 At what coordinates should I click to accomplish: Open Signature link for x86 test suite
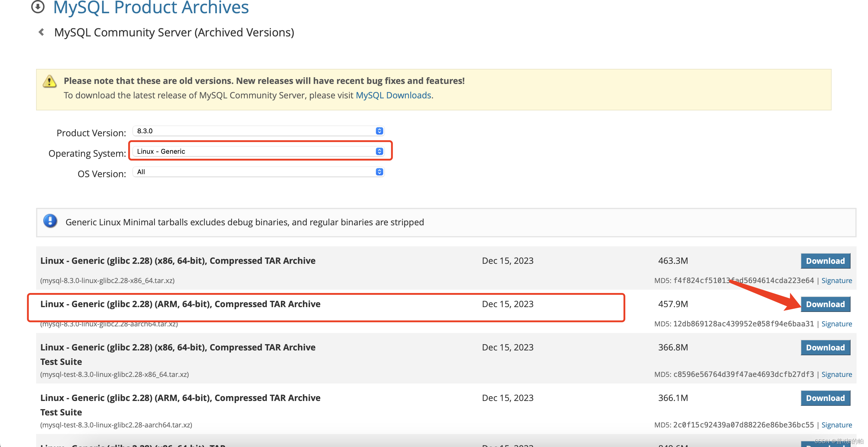[836, 374]
